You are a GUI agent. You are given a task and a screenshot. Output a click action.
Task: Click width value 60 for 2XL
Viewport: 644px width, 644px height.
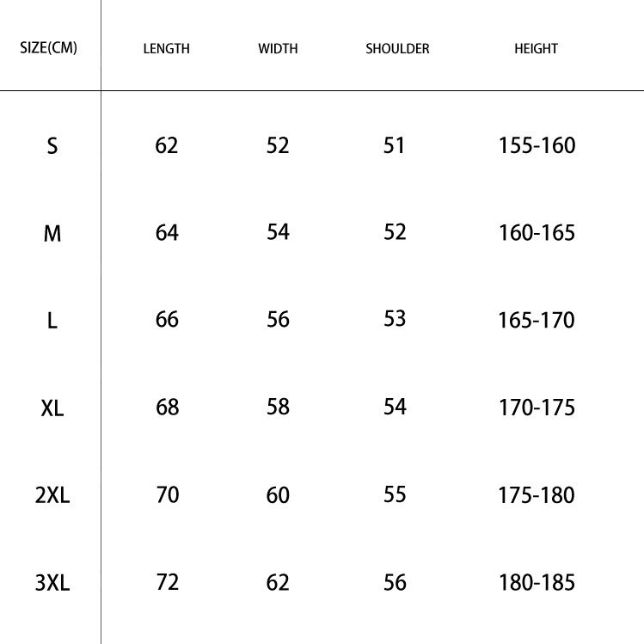pyautogui.click(x=278, y=495)
